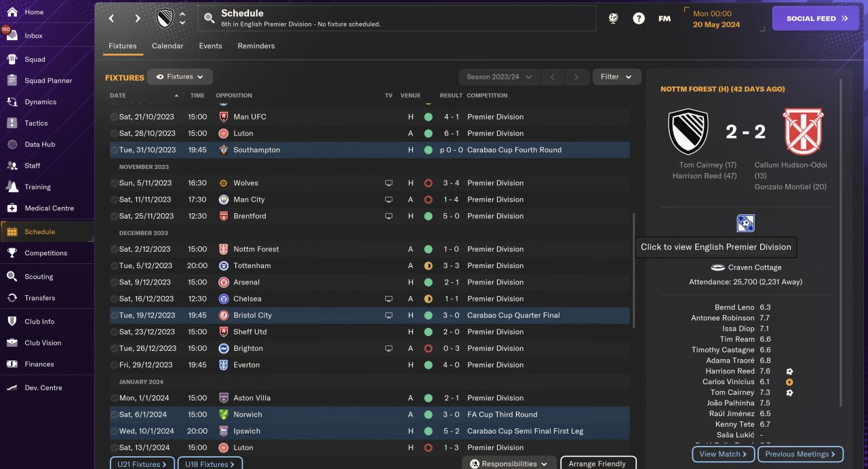Click the navigate back arrow
This screenshot has width=868, height=469.
pos(112,18)
